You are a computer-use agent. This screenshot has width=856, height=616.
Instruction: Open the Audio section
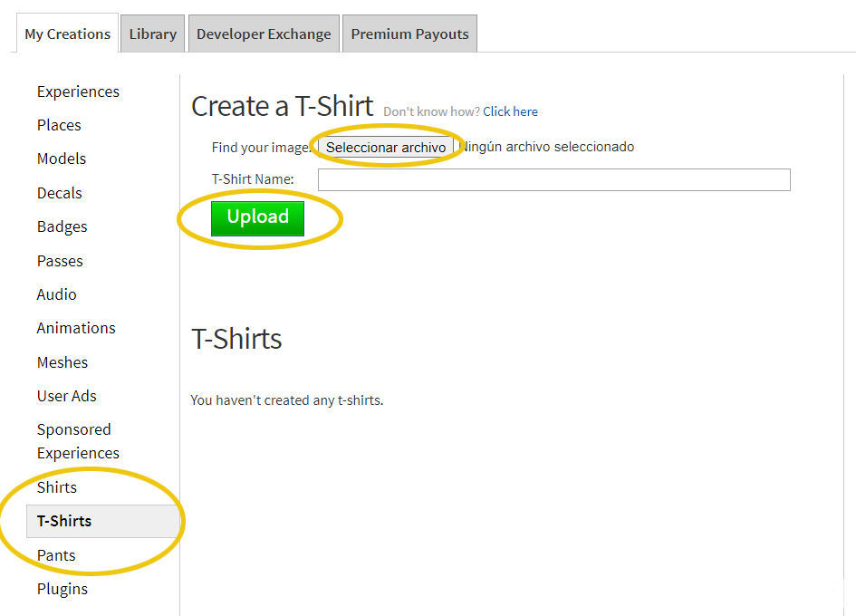(x=56, y=294)
